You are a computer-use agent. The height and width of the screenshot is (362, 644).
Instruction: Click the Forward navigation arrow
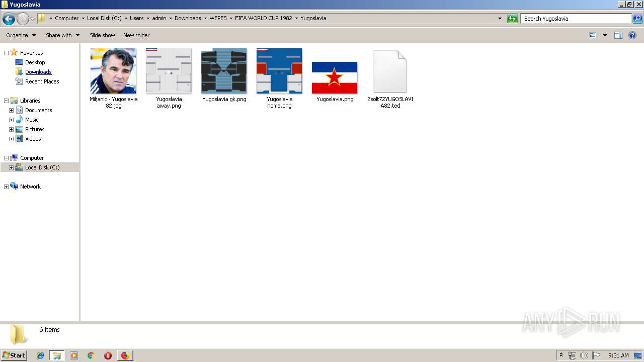[x=23, y=19]
